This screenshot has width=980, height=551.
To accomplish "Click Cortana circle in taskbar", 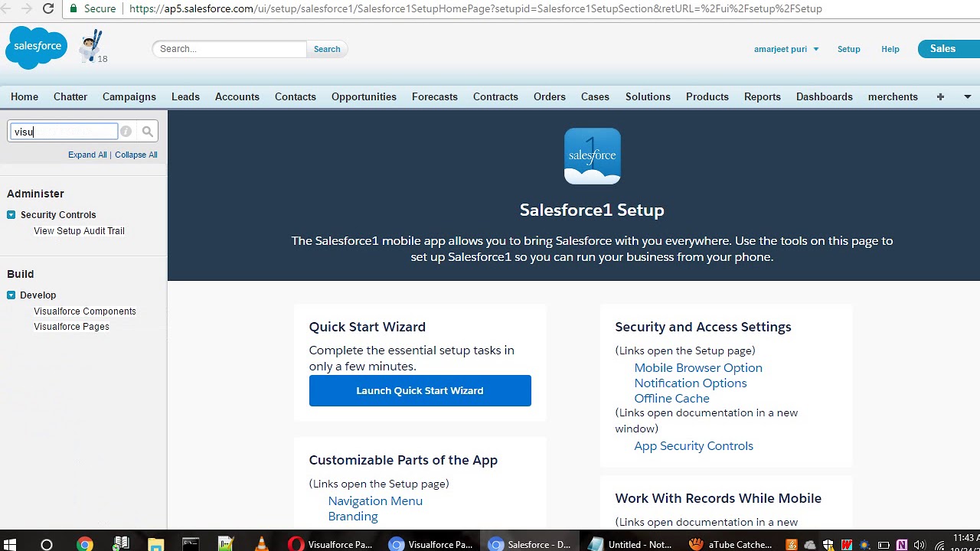I will 47,544.
